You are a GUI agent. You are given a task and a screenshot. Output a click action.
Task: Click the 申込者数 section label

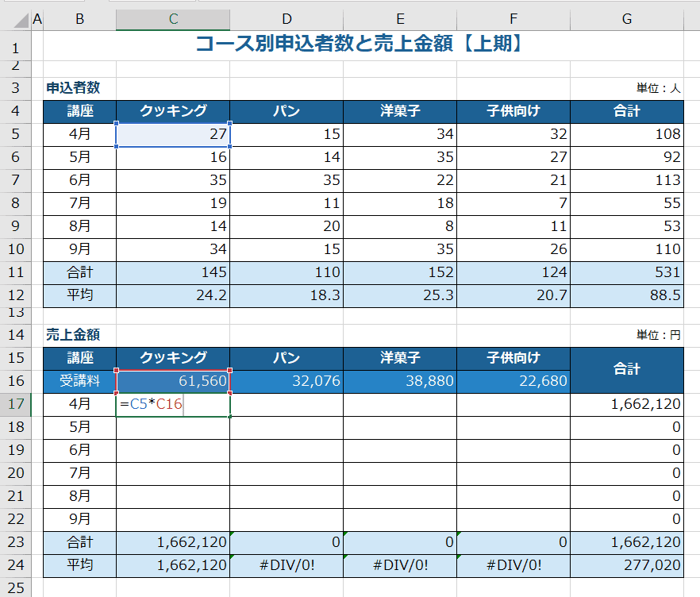coord(73,88)
